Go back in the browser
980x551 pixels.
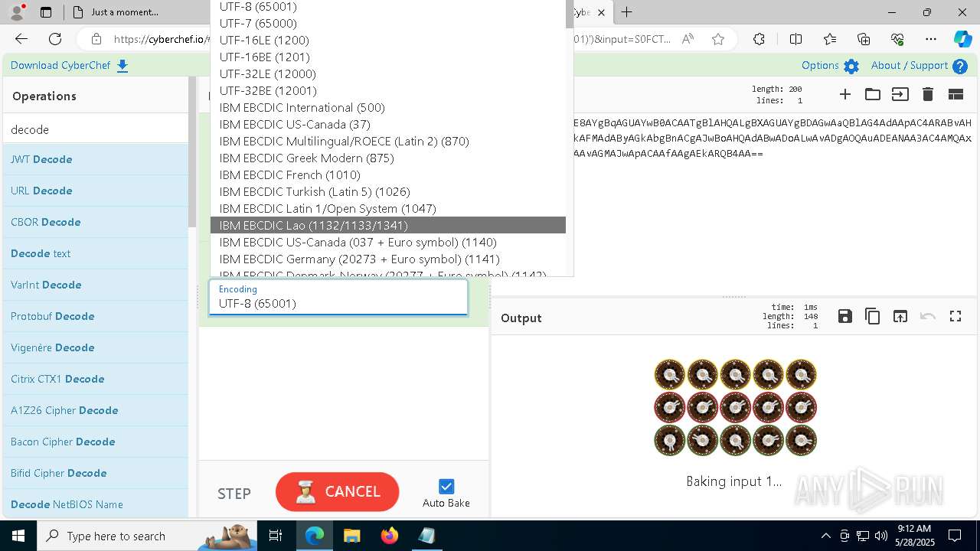(21, 39)
